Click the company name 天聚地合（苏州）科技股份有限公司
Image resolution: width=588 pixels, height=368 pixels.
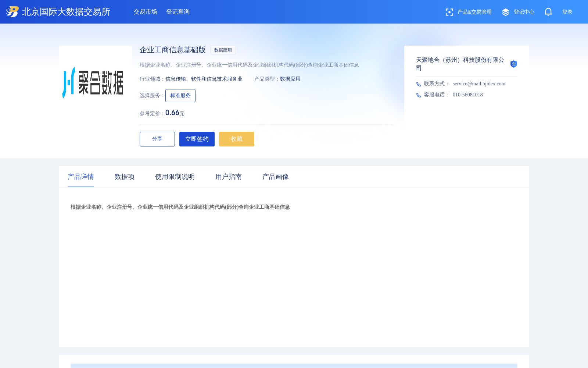tap(460, 64)
